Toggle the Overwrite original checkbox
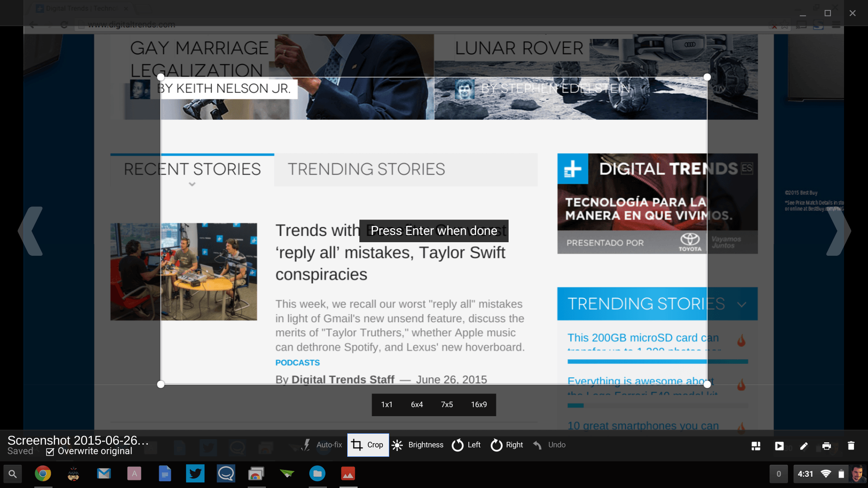This screenshot has height=488, width=868. (50, 451)
